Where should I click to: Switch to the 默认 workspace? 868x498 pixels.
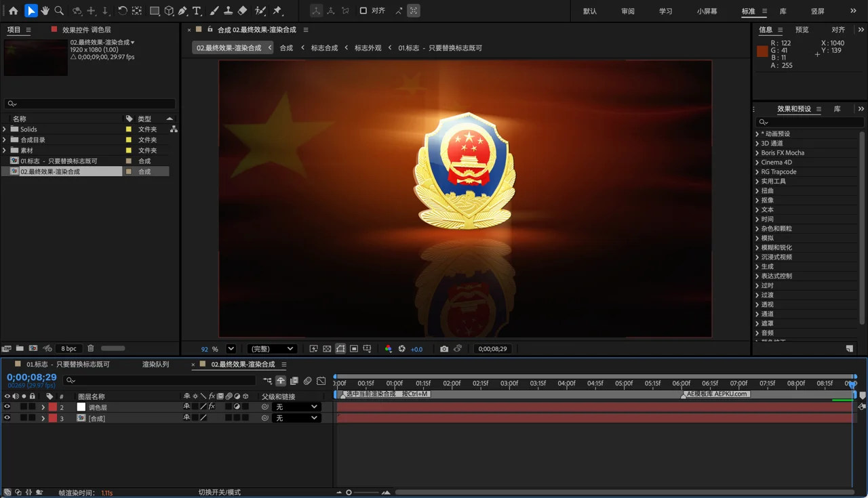pyautogui.click(x=590, y=12)
